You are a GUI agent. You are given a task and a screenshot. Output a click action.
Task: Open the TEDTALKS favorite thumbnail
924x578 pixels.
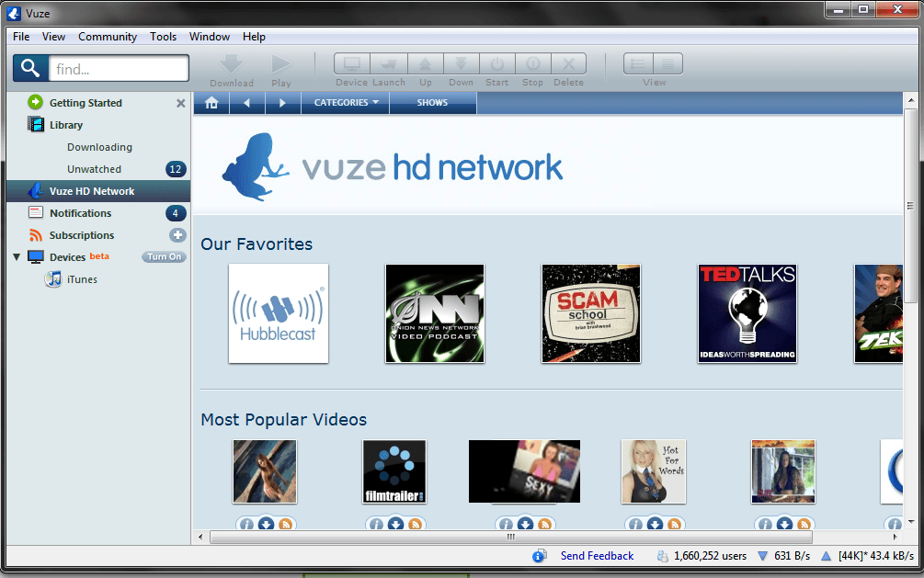click(747, 313)
